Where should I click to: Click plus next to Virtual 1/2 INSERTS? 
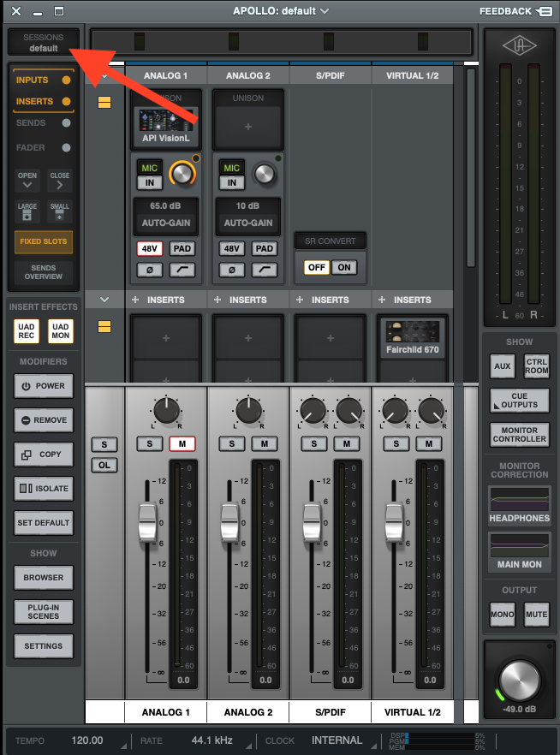(x=382, y=300)
